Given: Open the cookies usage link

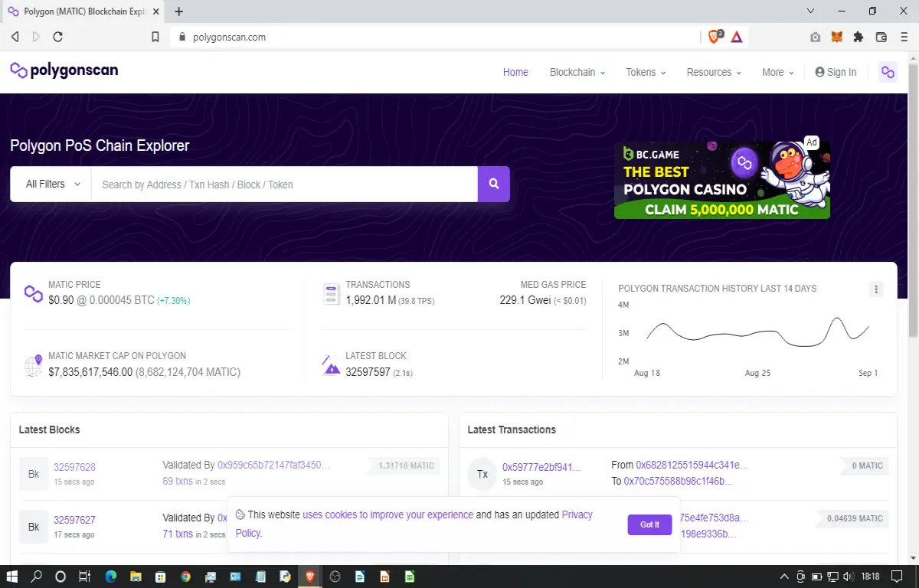Looking at the screenshot, I should tap(388, 514).
